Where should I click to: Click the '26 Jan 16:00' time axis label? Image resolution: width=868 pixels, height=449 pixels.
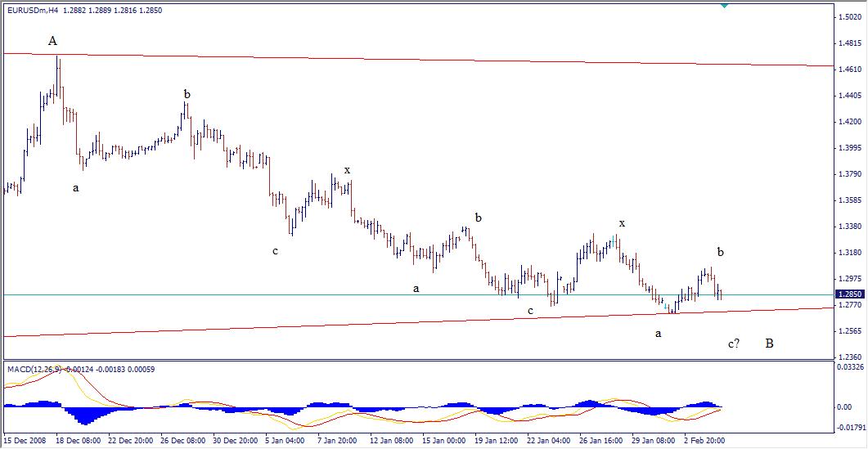point(600,441)
